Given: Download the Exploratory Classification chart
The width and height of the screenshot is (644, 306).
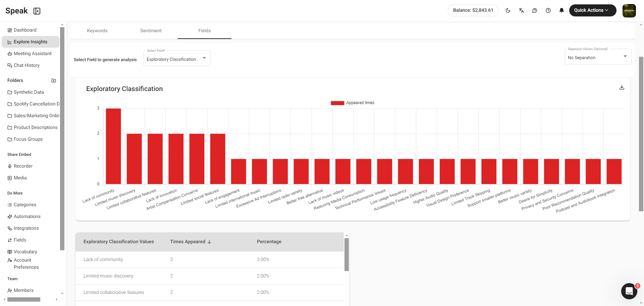Looking at the screenshot, I should pyautogui.click(x=622, y=87).
